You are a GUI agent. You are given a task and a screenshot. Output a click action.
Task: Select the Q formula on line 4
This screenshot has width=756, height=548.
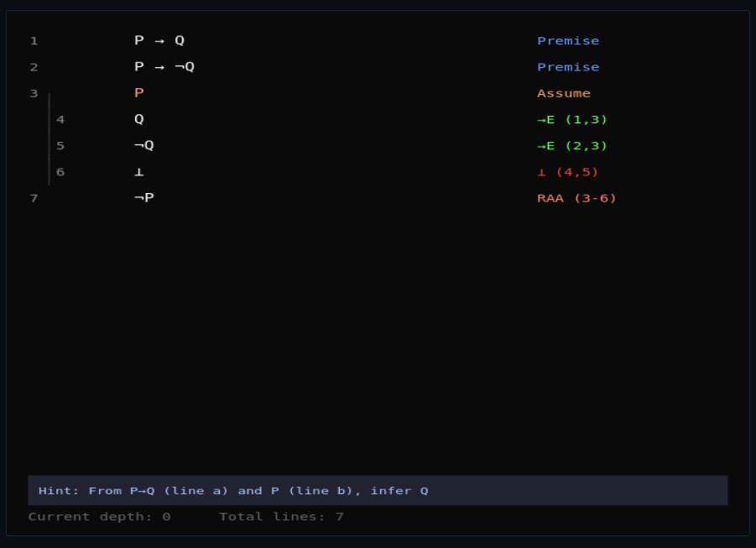pos(138,119)
